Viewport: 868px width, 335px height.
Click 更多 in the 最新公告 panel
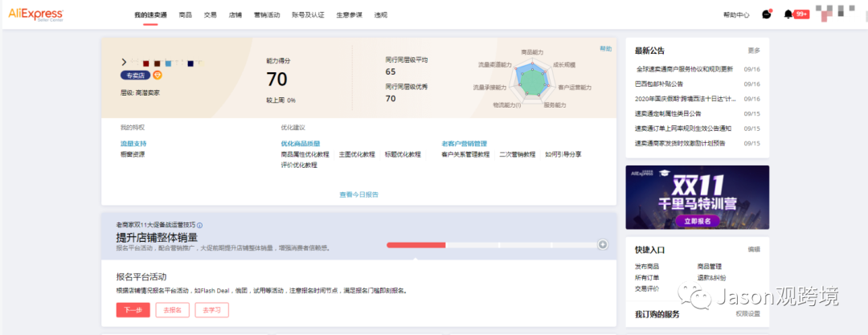pos(753,51)
